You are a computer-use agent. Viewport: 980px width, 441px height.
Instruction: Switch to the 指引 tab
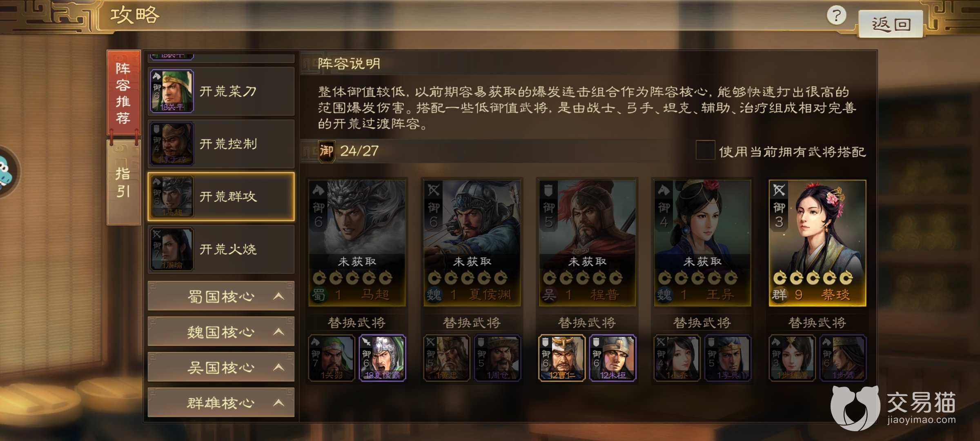(x=123, y=183)
